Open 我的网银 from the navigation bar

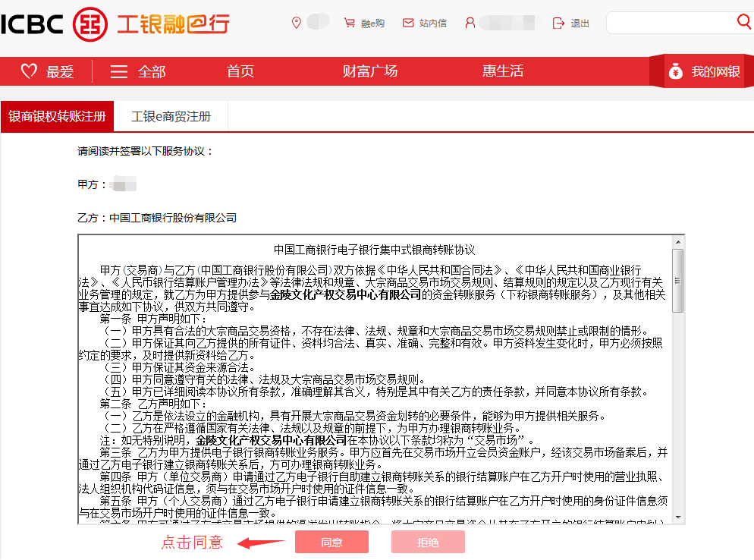coord(715,71)
